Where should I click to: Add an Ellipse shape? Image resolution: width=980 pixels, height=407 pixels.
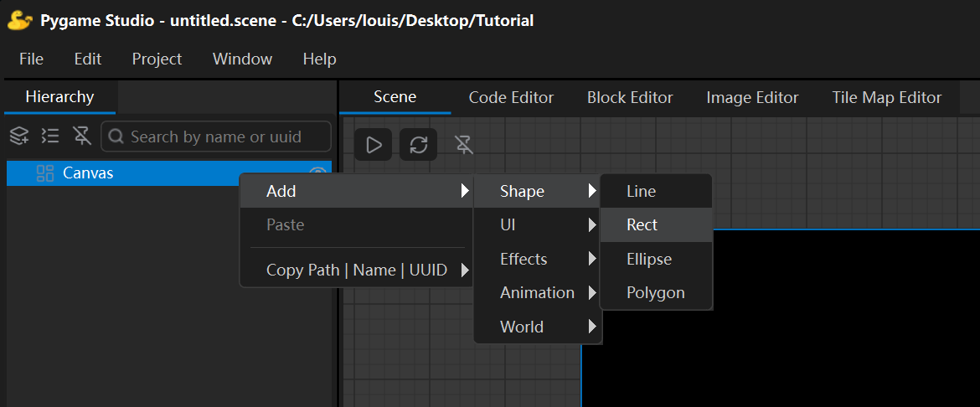coord(656,259)
